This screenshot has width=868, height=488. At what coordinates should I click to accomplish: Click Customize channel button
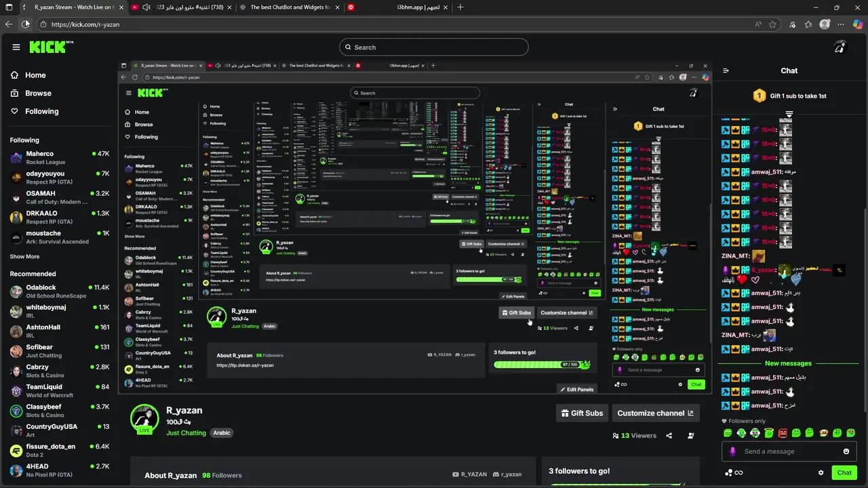point(655,413)
